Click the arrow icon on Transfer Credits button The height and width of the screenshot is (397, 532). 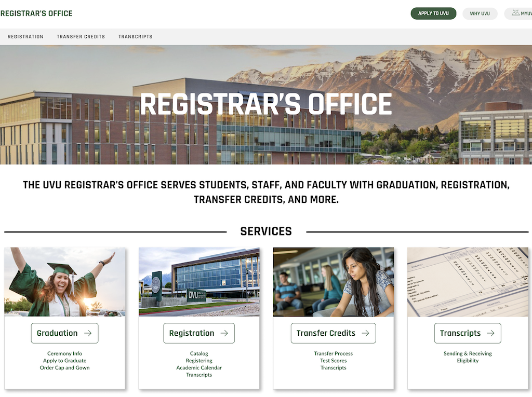point(365,333)
